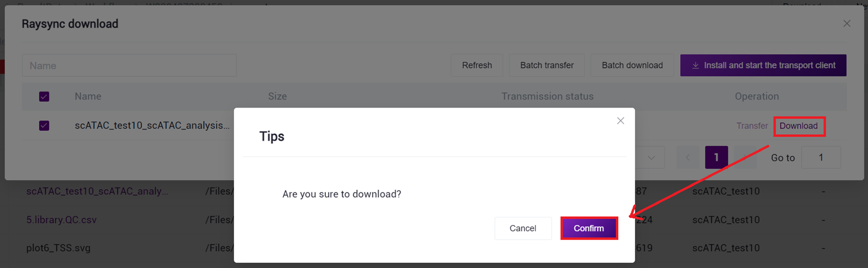Expand the page size dropdown chevron
Image resolution: width=868 pixels, height=268 pixels.
[x=651, y=157]
